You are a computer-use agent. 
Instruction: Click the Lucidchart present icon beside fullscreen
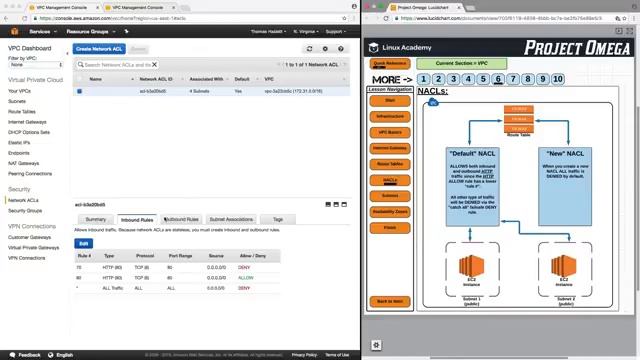click(x=619, y=31)
